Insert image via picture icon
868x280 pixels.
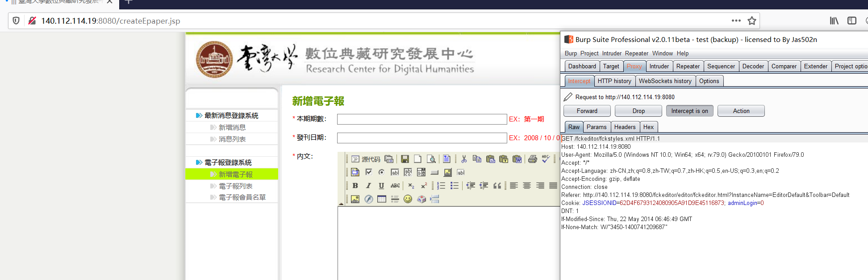click(x=355, y=199)
